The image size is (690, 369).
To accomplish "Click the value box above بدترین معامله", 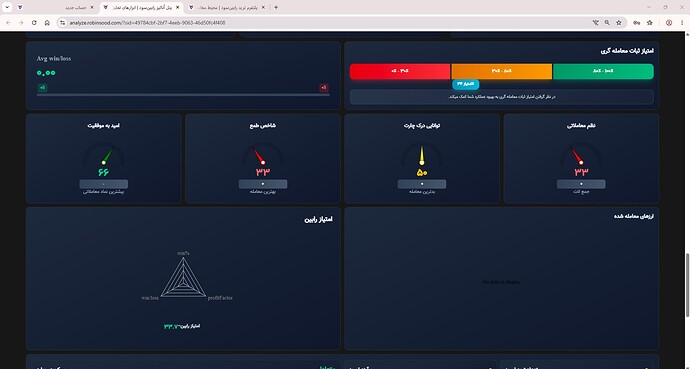I will pos(422,184).
